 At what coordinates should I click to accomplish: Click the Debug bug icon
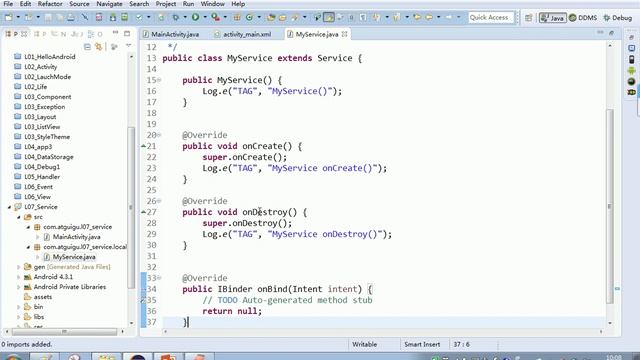point(176,17)
